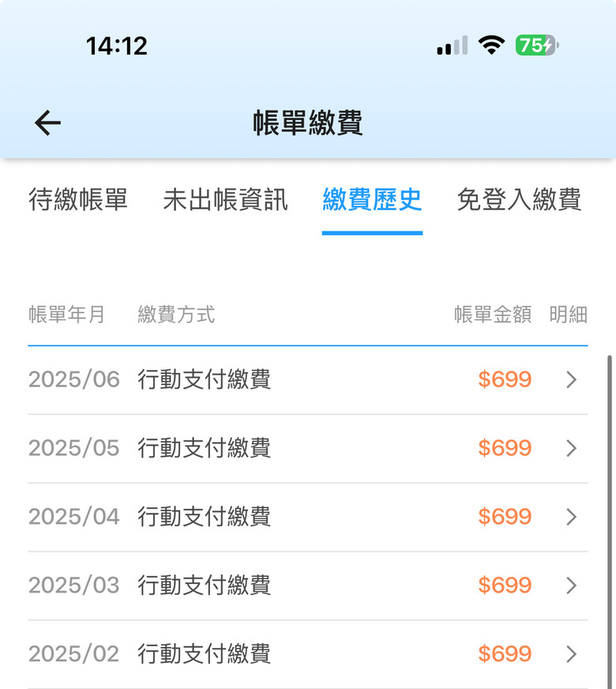616x689 pixels.
Task: Tap the 14:12 clock in status bar
Action: (x=117, y=46)
